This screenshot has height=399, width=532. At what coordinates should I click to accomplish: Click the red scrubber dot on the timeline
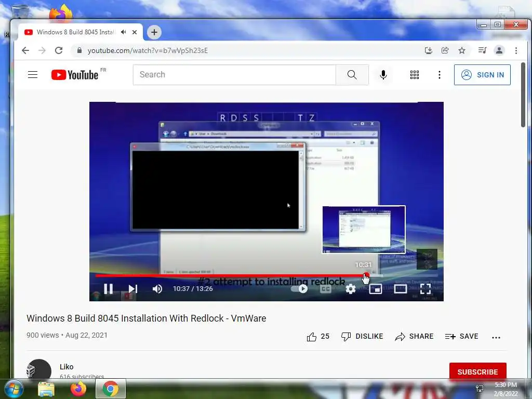point(366,275)
